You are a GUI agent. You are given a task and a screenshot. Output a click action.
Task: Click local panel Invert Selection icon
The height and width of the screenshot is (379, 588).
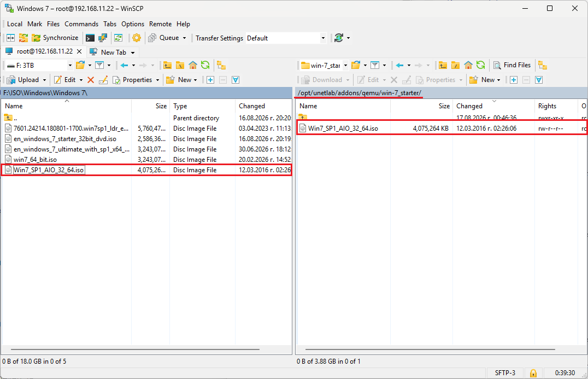[x=236, y=79]
